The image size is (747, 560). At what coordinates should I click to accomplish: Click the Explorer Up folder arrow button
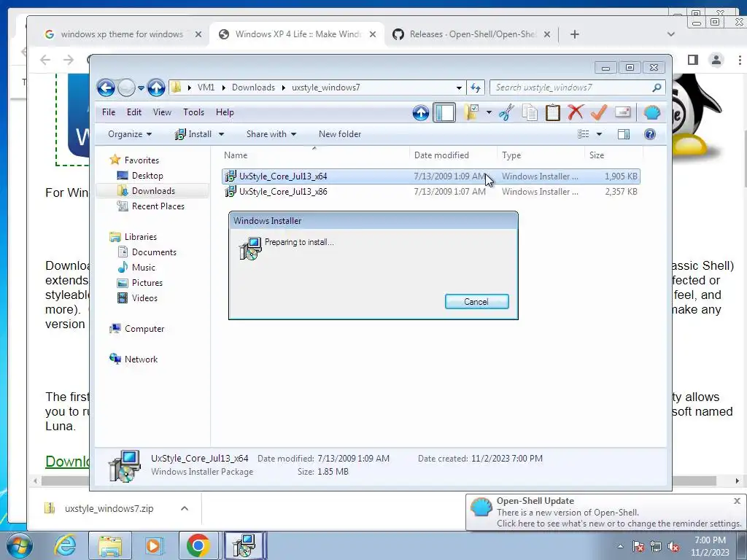tap(156, 87)
